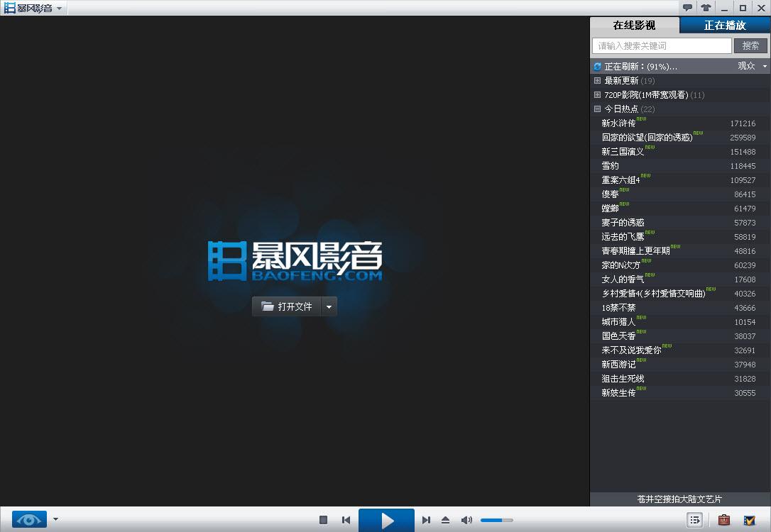
Task: Skip to the next track icon
Action: (x=427, y=520)
